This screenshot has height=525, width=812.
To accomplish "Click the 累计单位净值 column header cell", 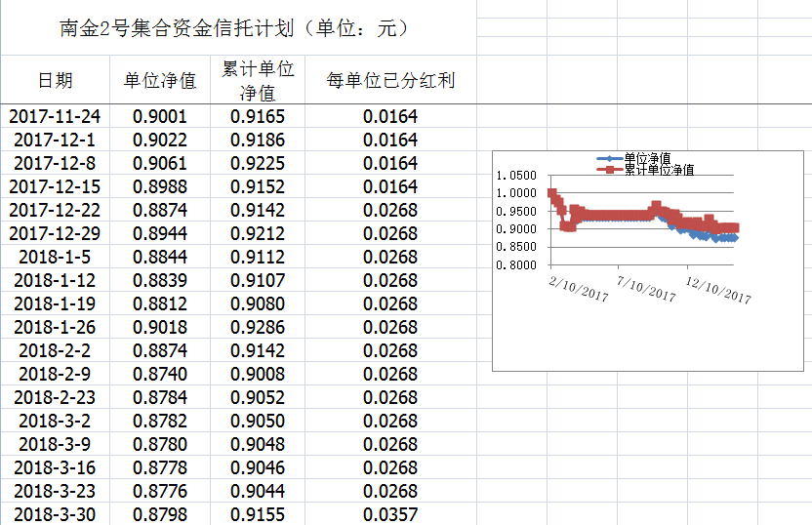I will [258, 81].
